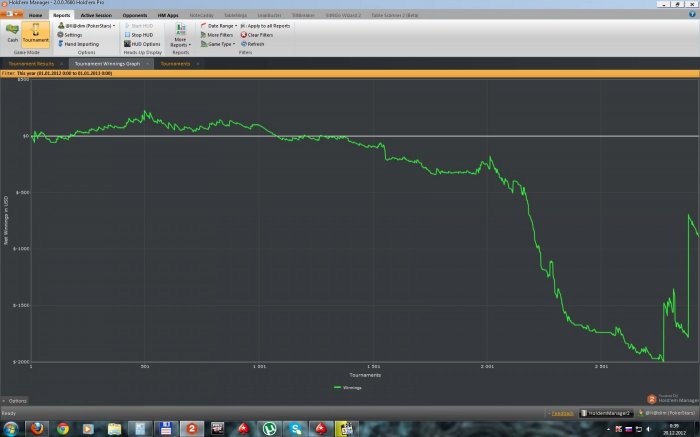Click the winnings graph peak near tournament 501
The height and width of the screenshot is (437, 700).
(x=145, y=112)
